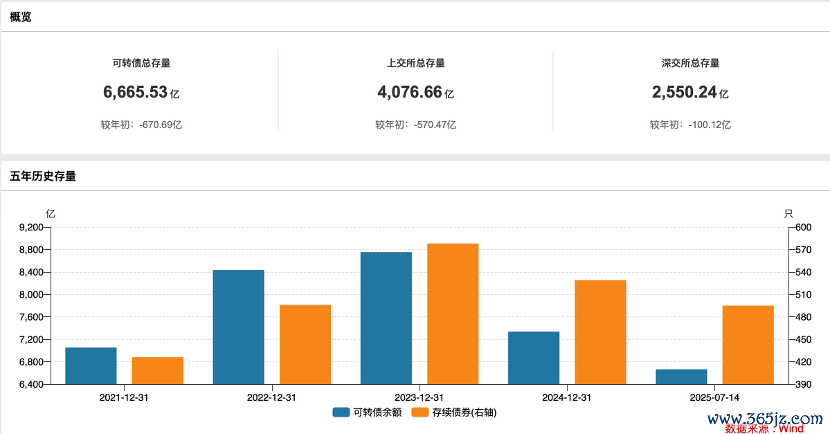Click the 可转债总存量 label
830x434 pixels.
click(x=141, y=63)
